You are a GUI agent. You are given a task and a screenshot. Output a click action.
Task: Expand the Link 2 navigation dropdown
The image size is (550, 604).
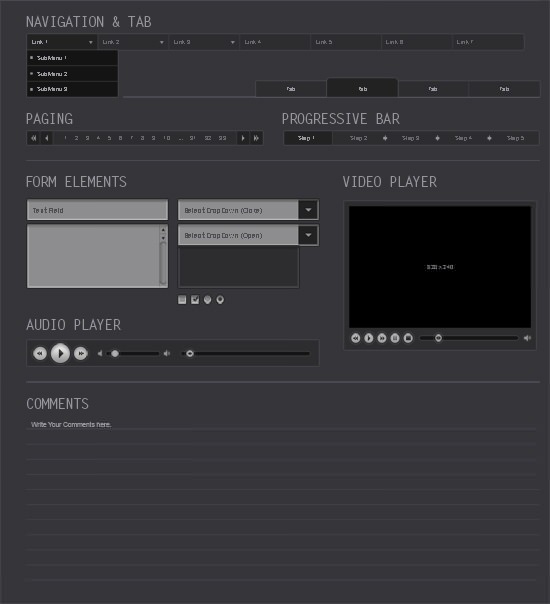tap(162, 42)
